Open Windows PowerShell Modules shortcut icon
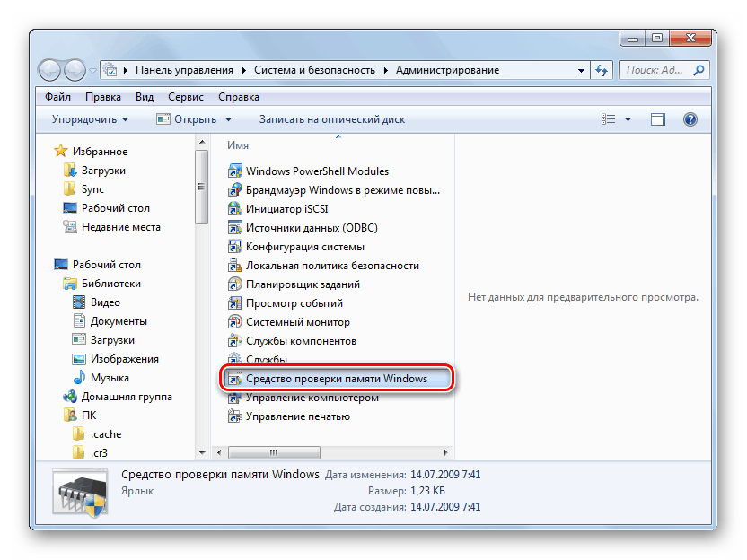 234,171
